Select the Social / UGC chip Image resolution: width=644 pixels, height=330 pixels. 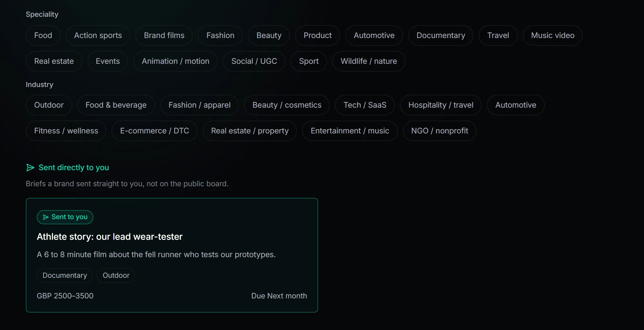[254, 61]
